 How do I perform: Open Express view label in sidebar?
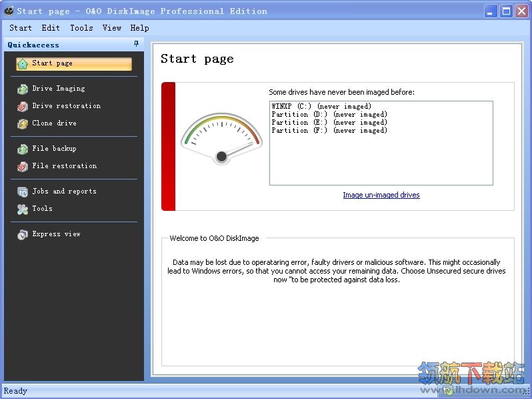pos(56,234)
